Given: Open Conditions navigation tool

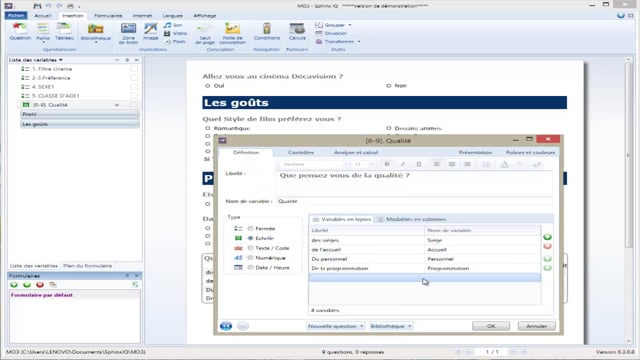Looking at the screenshot, I should 267,31.
